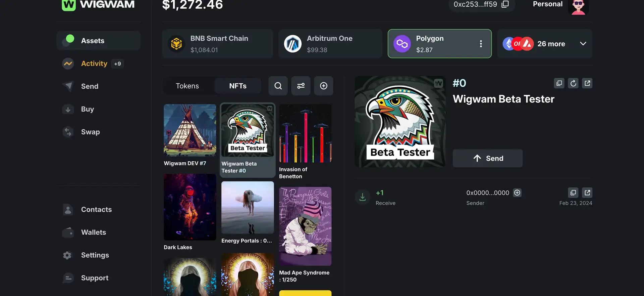The width and height of the screenshot is (644, 296).
Task: Open the Mad Ape Syndrome NFT thumbnail
Action: [305, 226]
